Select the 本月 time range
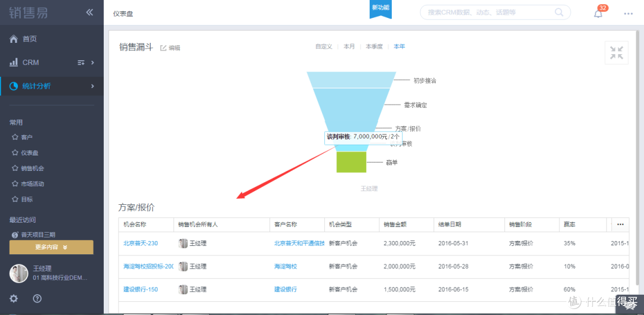 pos(349,46)
